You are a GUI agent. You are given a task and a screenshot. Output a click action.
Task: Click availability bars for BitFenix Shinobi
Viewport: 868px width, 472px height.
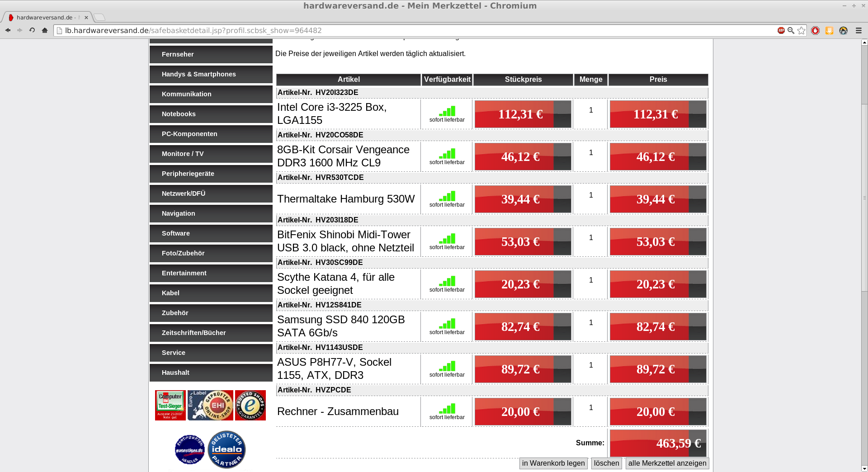[x=447, y=239]
